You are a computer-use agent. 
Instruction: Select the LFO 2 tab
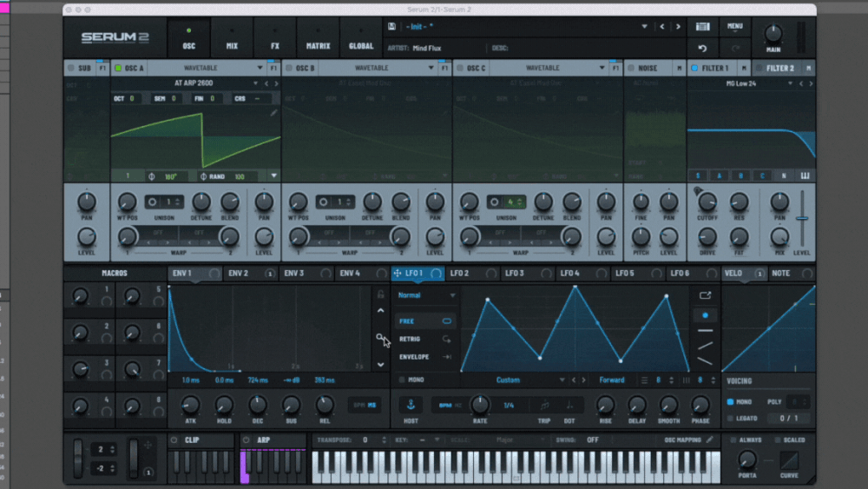click(x=471, y=273)
